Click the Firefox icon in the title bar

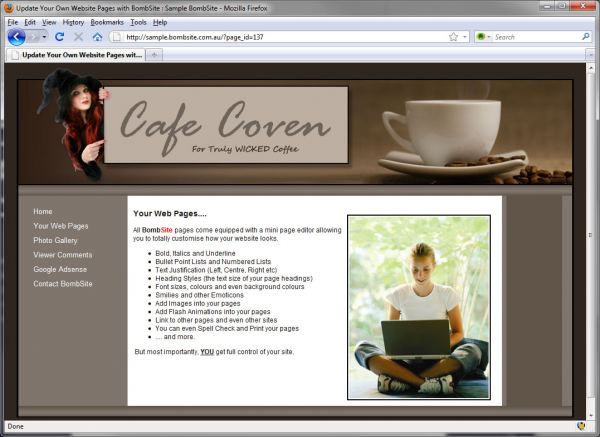8,8
